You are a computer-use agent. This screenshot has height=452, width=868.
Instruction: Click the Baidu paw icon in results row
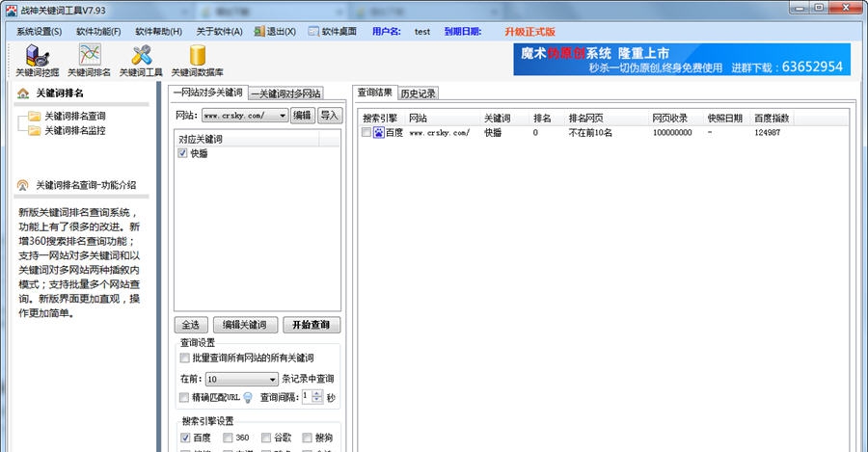click(x=379, y=133)
